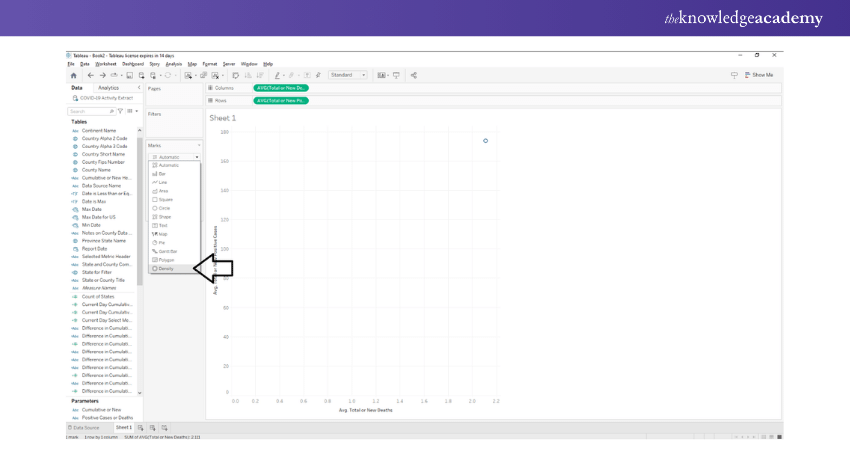The width and height of the screenshot is (850, 450).
Task: Click the Share icon in toolbar
Action: click(x=413, y=75)
